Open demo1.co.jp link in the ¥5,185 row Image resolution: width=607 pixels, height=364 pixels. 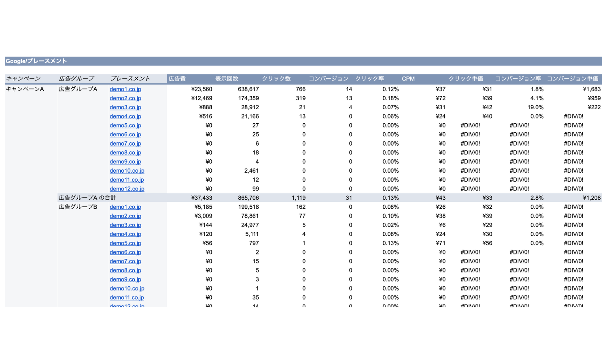[125, 207]
